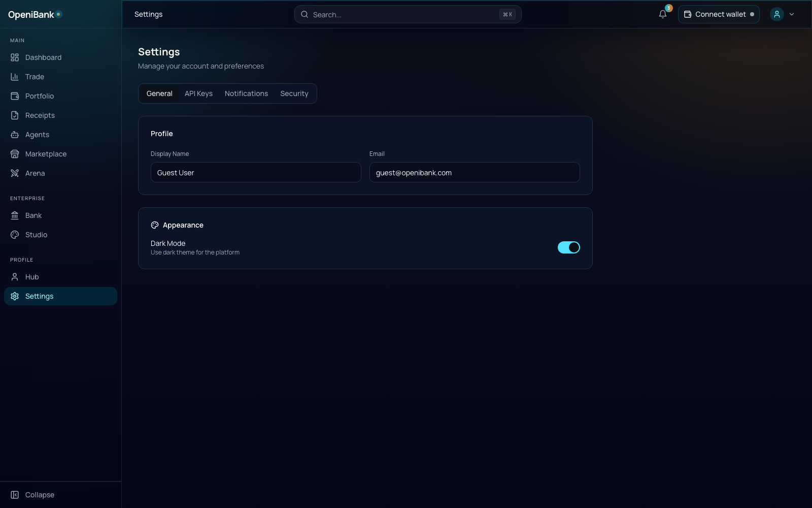Select the Marketplace icon
This screenshot has height=508, width=812.
[x=15, y=154]
